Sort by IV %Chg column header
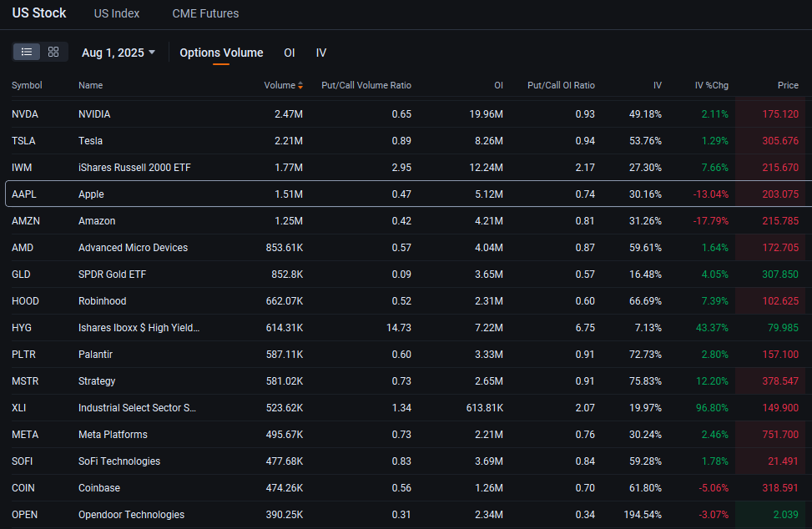Screen dimensions: 812x529 click(x=712, y=85)
